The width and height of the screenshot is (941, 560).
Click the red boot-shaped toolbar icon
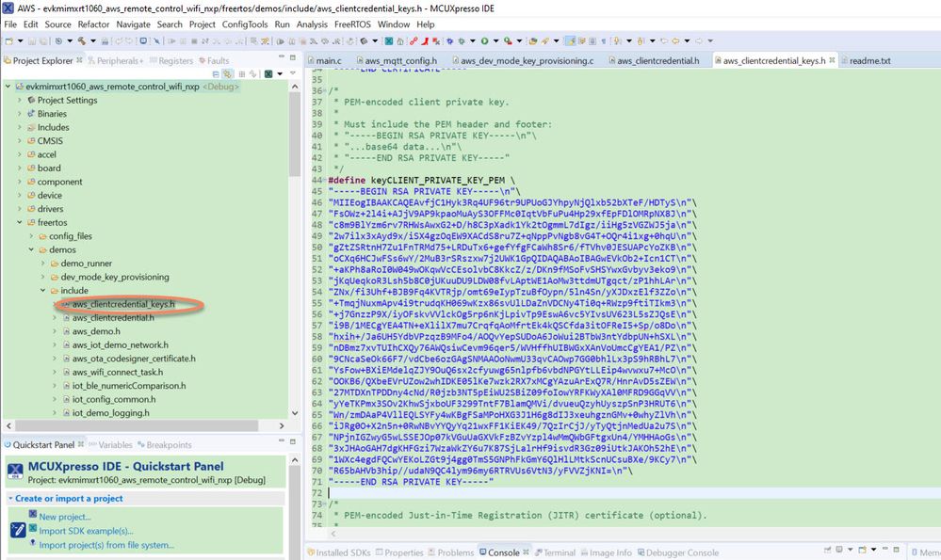[x=426, y=40]
